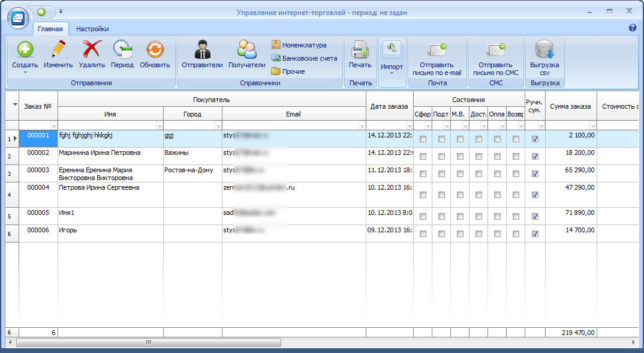644x353 pixels.
Task: Click the green Create (Создать) icon
Action: coord(25,50)
